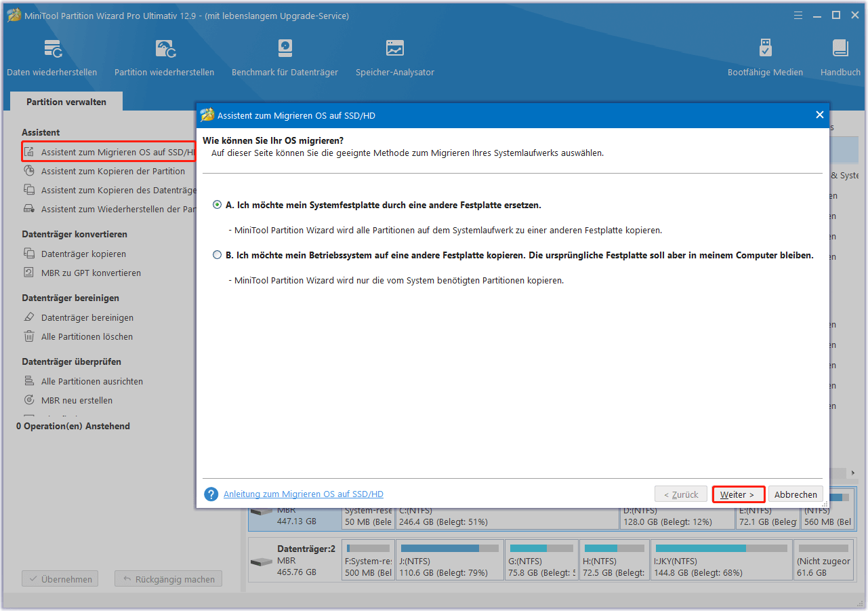This screenshot has width=868, height=611.
Task: Choose MBR zu GPT konvertieren
Action: [x=91, y=273]
